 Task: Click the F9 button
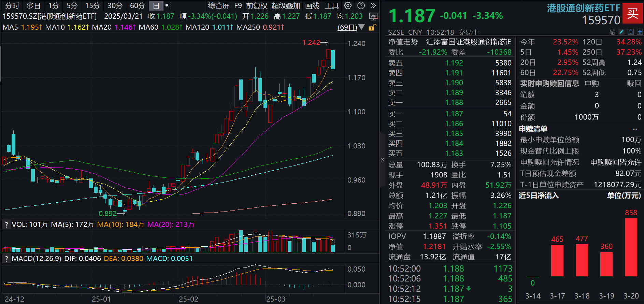click(238, 5)
